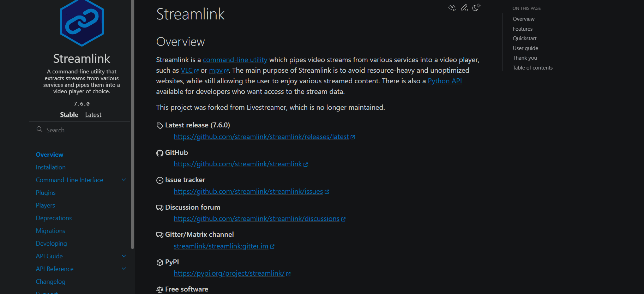Screen dimensions: 644x294
Task: Click the Overview section heading in main content
Action: (x=180, y=42)
